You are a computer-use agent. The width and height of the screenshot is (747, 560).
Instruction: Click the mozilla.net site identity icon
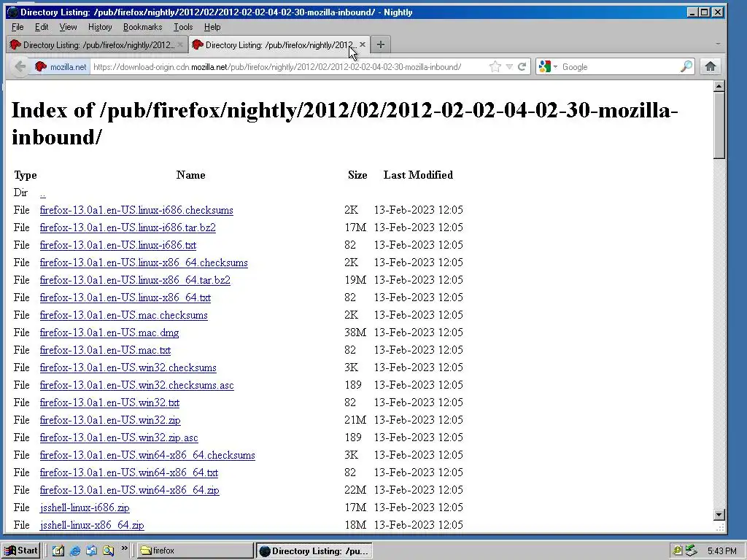pos(41,66)
